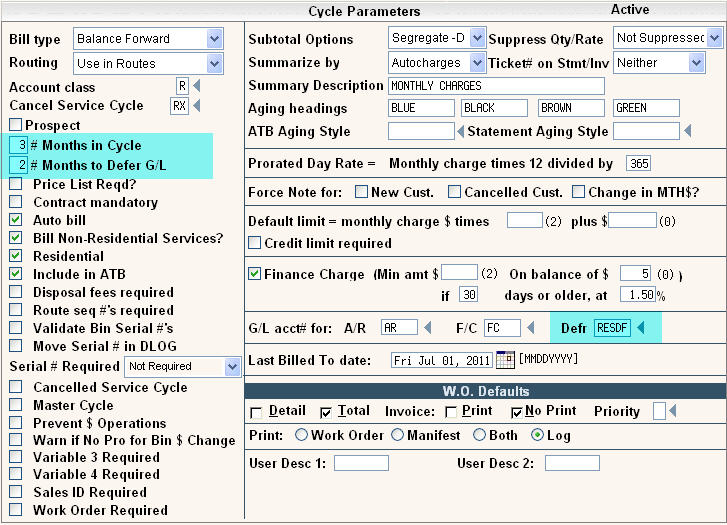Check Contract mandatory option
Screen dimensions: 727x525
[15, 202]
